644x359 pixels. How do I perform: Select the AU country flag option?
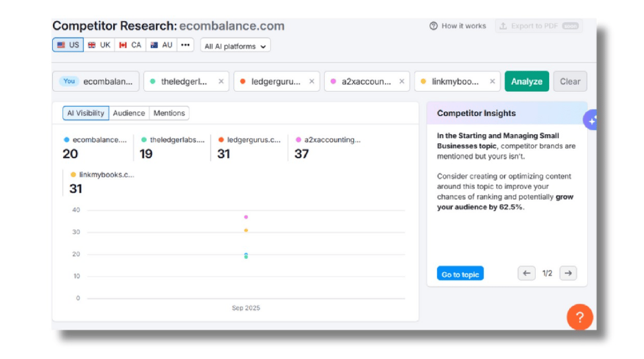(161, 45)
